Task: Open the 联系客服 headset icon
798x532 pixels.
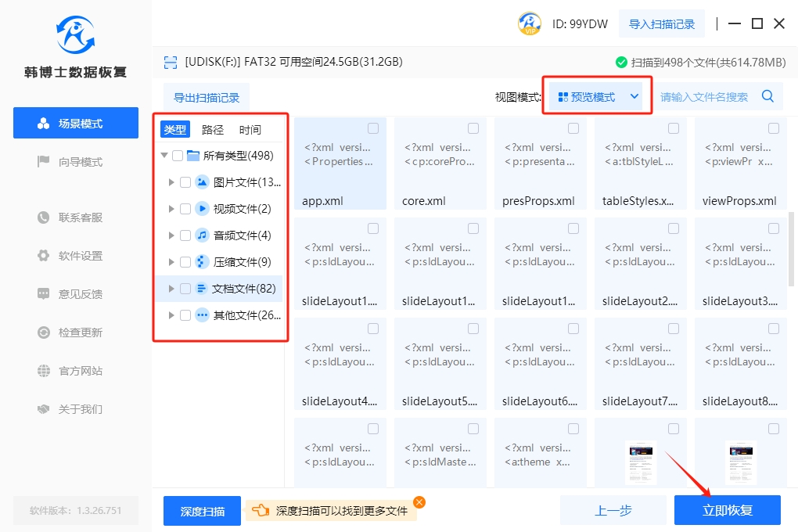Action: (44, 217)
